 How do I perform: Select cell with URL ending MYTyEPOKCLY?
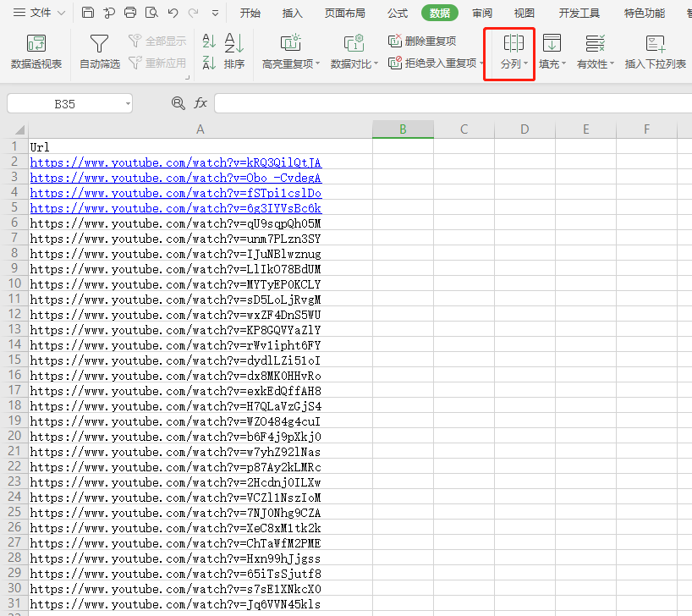click(x=200, y=284)
